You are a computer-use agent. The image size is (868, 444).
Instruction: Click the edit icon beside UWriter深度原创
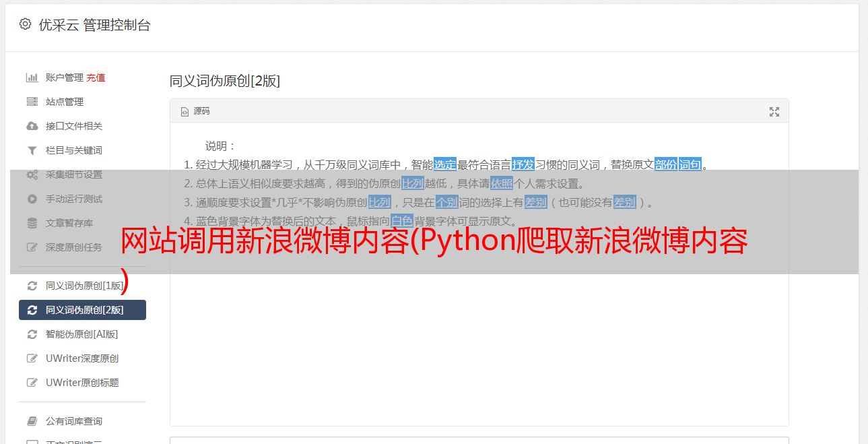[32, 358]
